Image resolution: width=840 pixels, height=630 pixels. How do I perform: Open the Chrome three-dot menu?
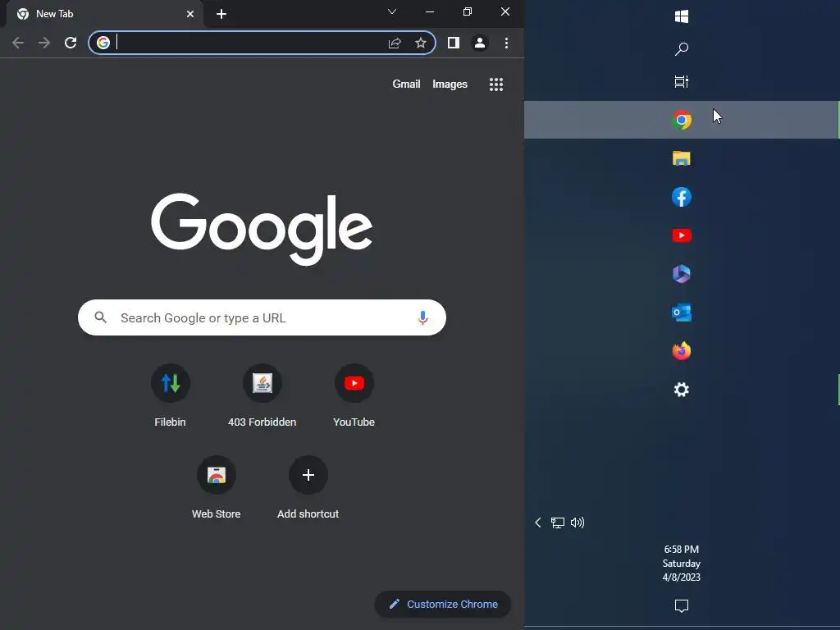(506, 43)
